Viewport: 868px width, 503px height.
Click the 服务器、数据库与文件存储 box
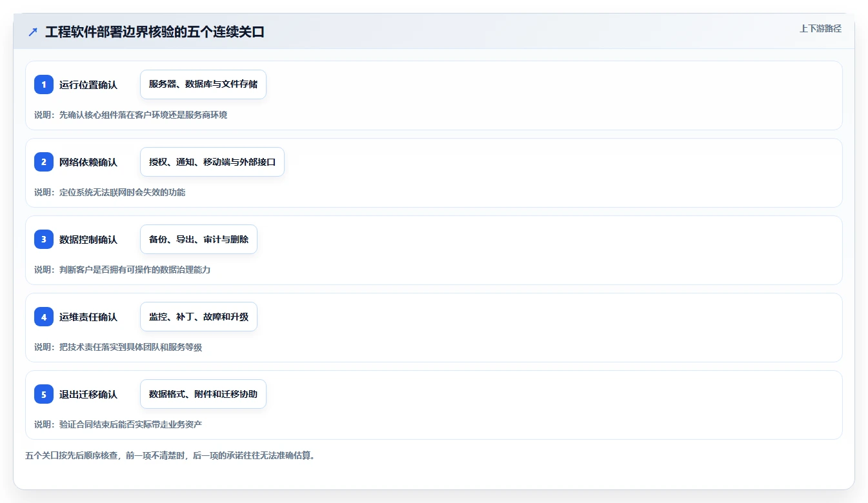click(x=203, y=84)
